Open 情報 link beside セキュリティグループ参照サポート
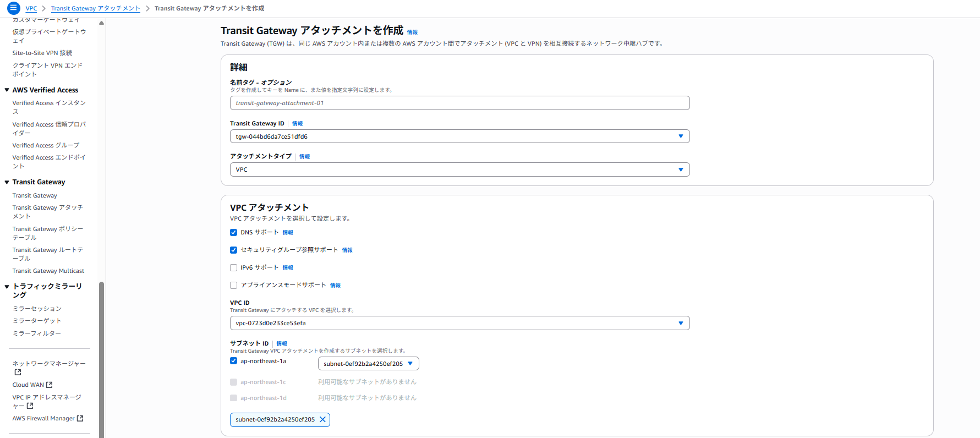 (347, 250)
